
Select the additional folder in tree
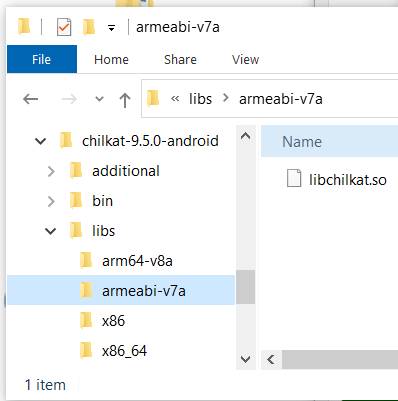point(126,171)
